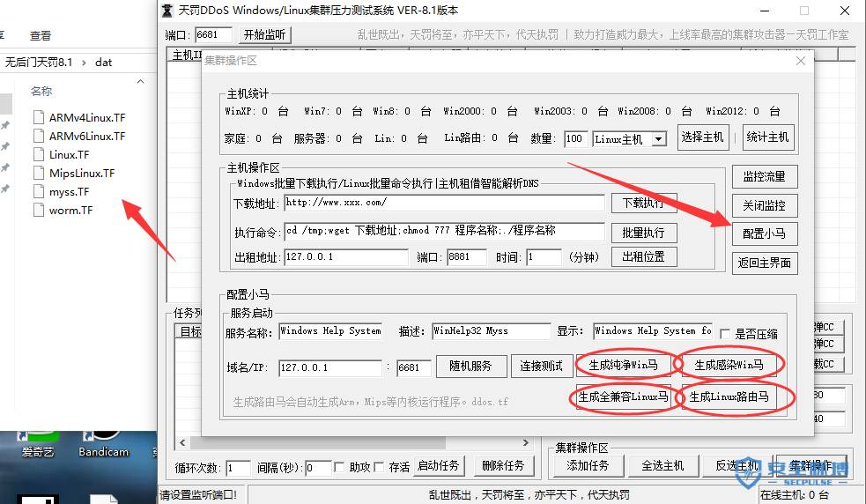Viewport: 866px width, 504px height.
Task: Click the 随机服务 button
Action: [x=471, y=366]
